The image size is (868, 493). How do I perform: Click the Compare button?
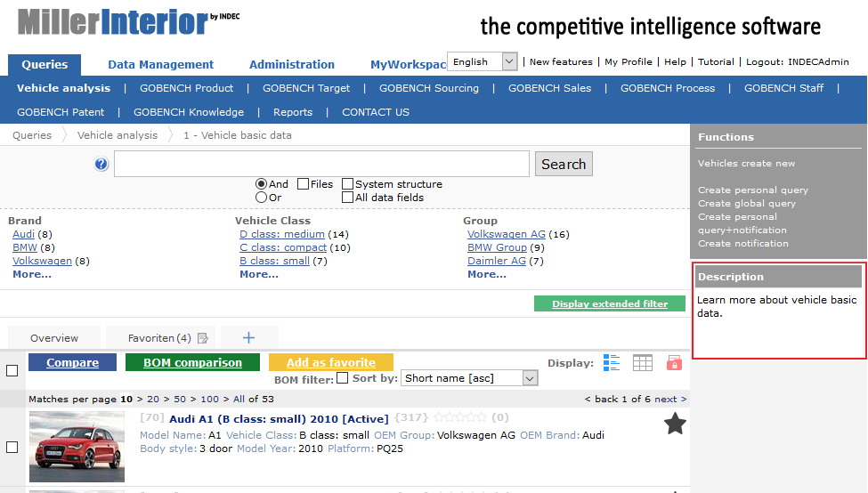tap(72, 362)
